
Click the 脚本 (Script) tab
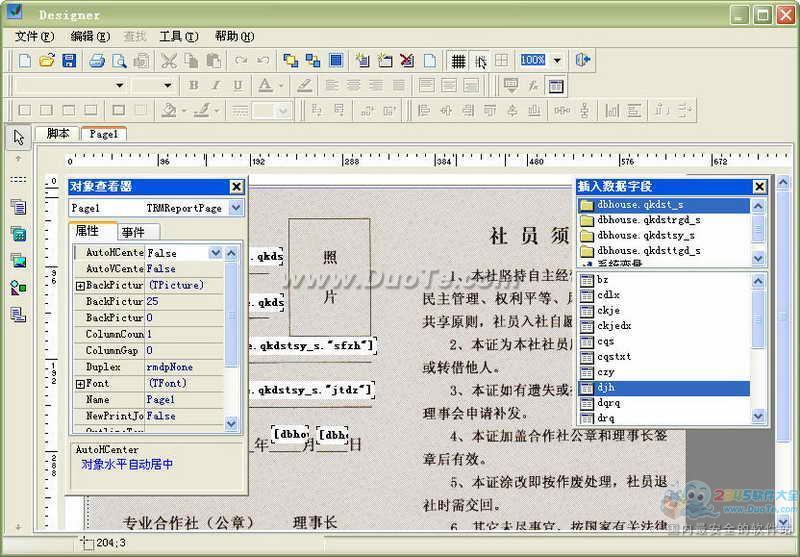point(58,133)
